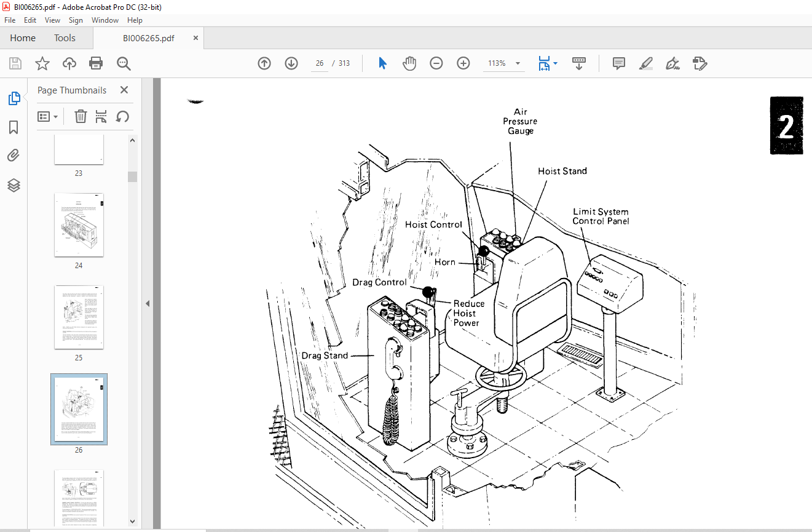Open the find text magnifier icon
This screenshot has height=532, width=812.
[x=124, y=63]
